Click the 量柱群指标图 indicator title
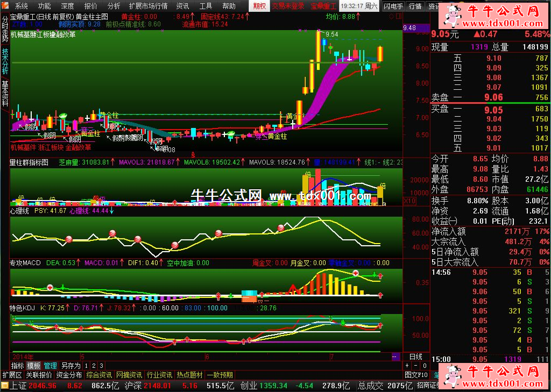 29,162
